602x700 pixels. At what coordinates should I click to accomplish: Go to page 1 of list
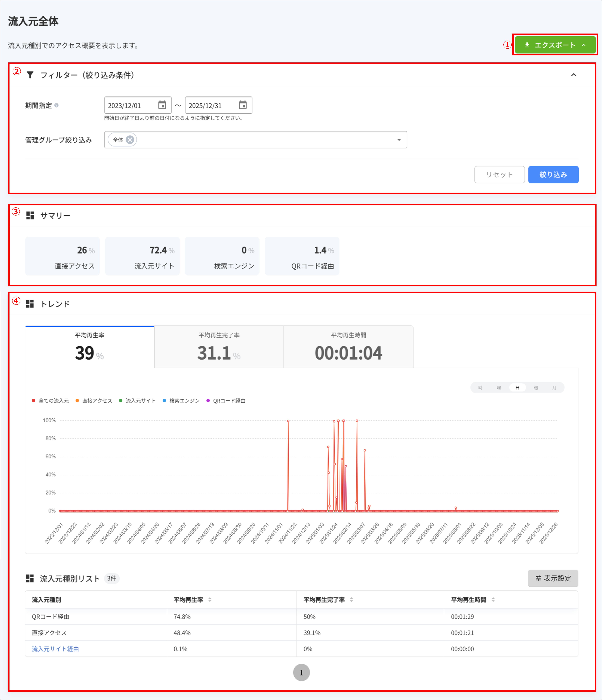(302, 673)
